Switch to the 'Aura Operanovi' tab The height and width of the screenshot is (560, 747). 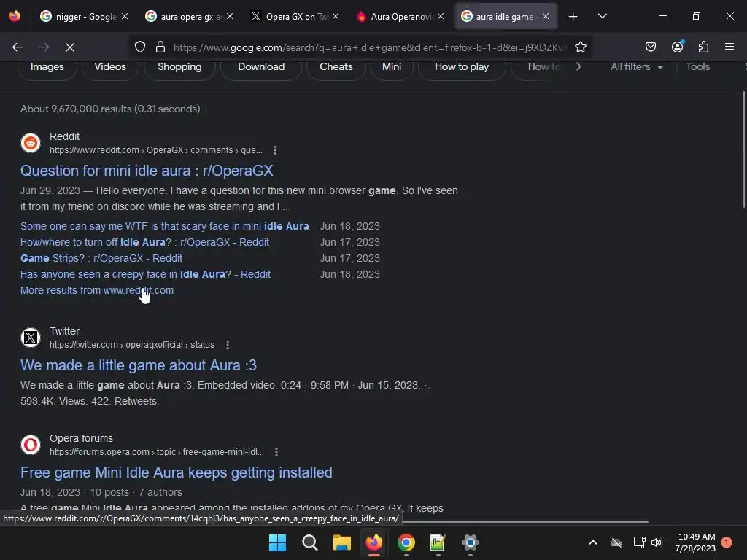coord(399,17)
